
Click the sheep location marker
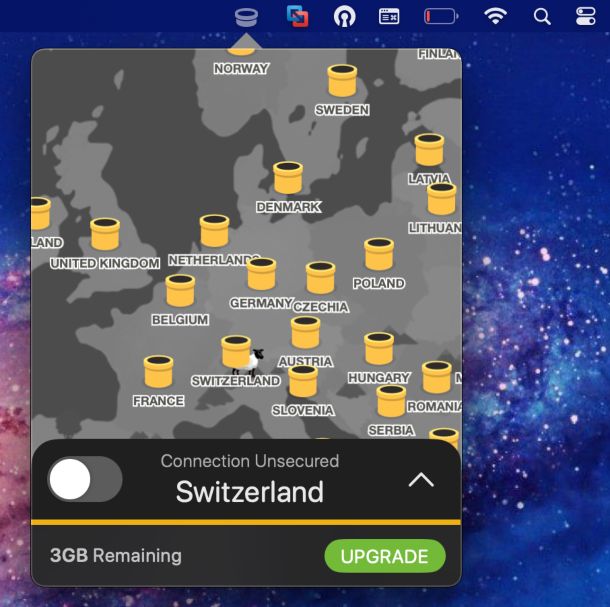251,362
